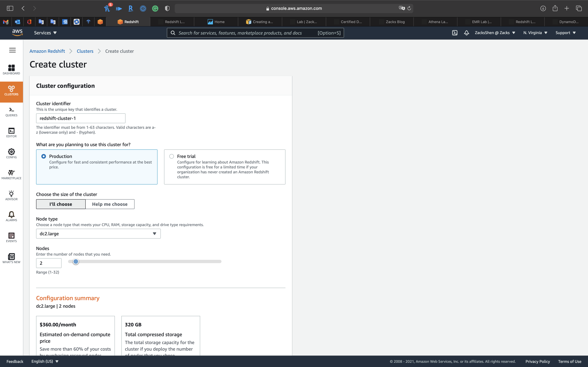Expand the Node type dc2.large dropdown

tap(98, 233)
